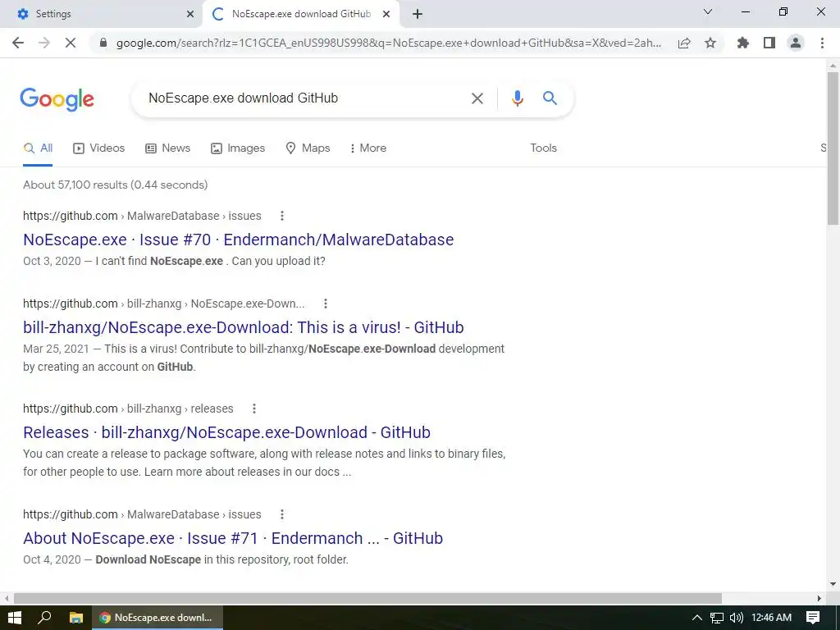The image size is (840, 630).
Task: Click the About 57,100 results text
Action: click(x=115, y=185)
